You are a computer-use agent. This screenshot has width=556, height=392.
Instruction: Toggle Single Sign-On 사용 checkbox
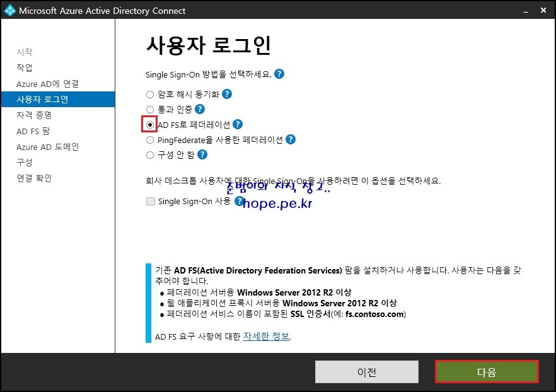[151, 201]
